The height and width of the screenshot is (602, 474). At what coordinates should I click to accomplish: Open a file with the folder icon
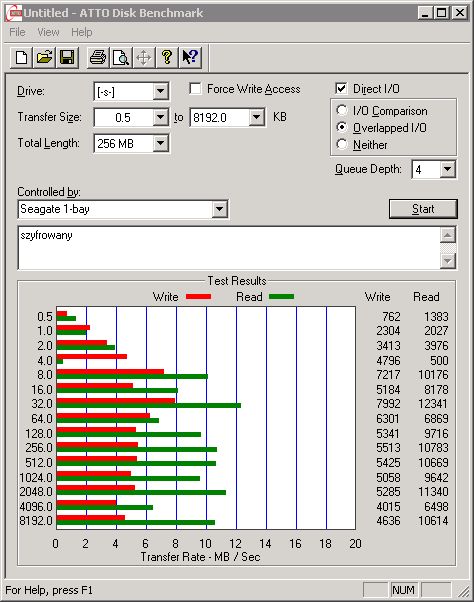(44, 58)
